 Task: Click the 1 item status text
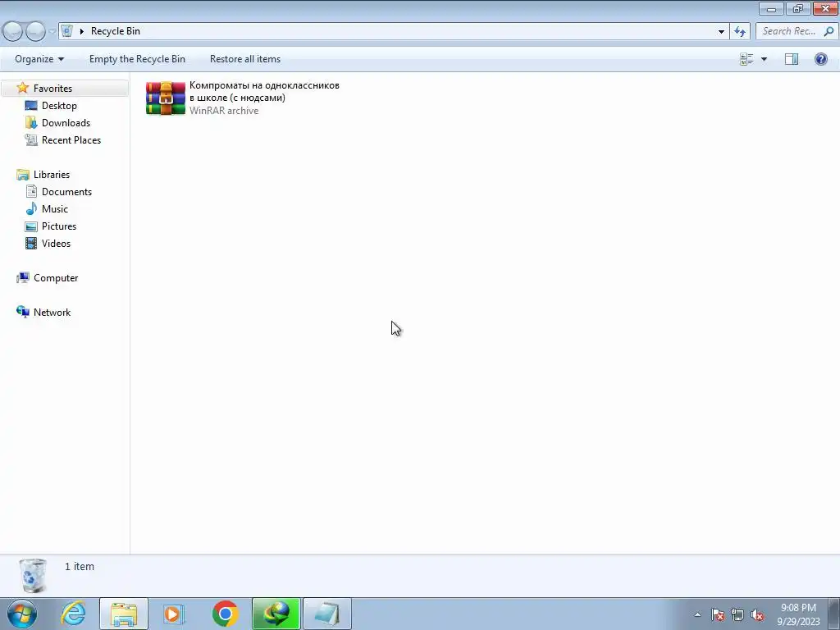(x=80, y=566)
